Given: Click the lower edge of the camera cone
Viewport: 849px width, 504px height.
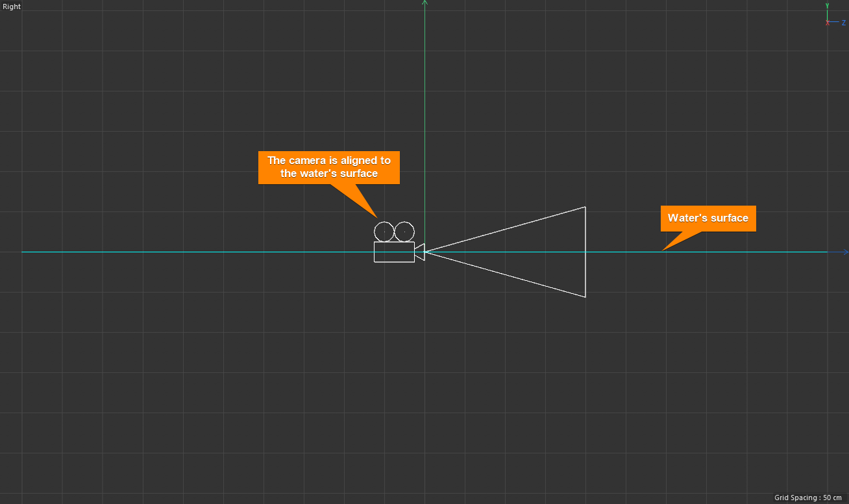Looking at the screenshot, I should pos(506,275).
